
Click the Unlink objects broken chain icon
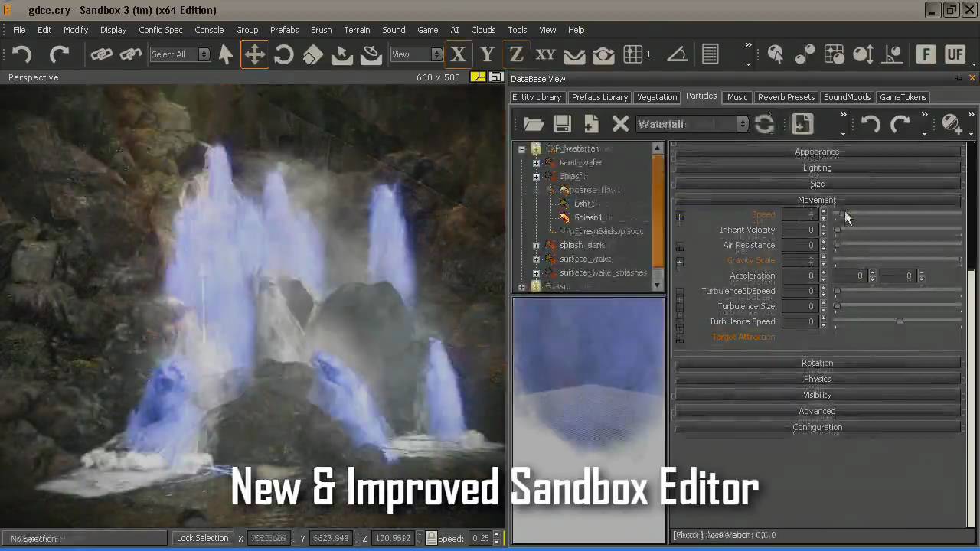click(131, 54)
